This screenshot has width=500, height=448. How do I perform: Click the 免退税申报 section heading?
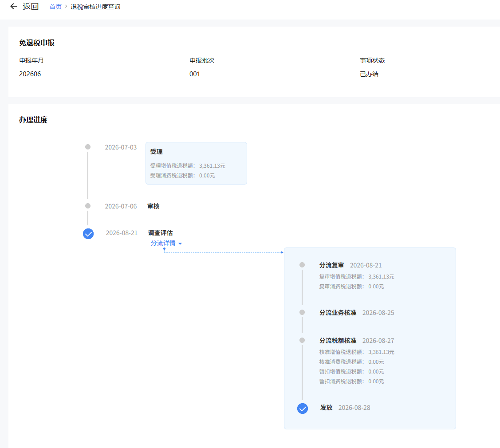point(37,43)
